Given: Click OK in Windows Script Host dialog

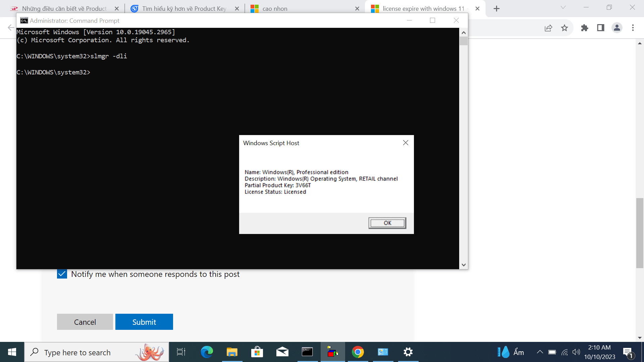Looking at the screenshot, I should pos(387,223).
